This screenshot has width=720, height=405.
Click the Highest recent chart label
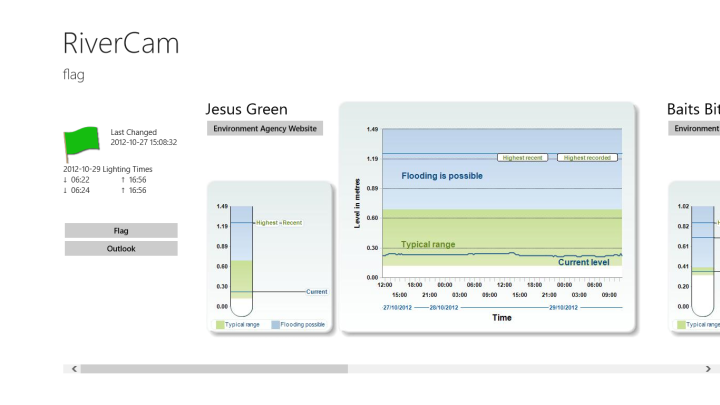click(525, 157)
